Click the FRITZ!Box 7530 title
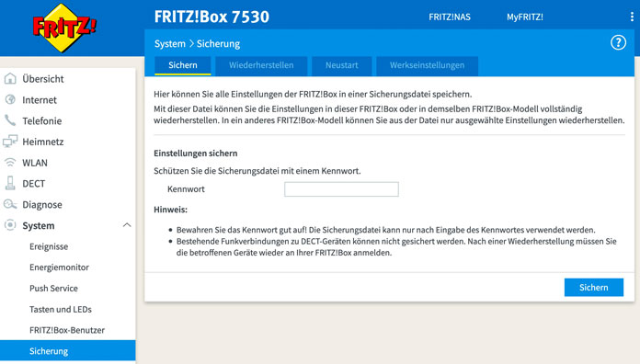The height and width of the screenshot is (364, 640). pyautogui.click(x=211, y=17)
